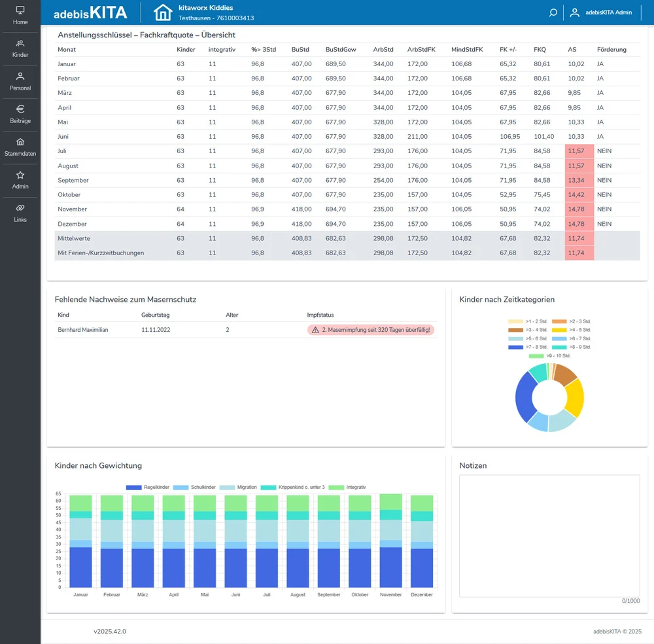The image size is (654, 644).
Task: Open the Kinder section icon
Action: click(20, 43)
